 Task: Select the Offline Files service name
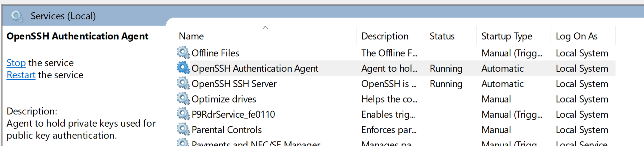[x=215, y=53]
